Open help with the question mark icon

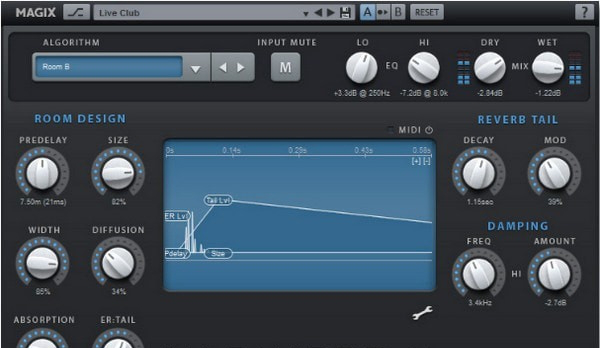[584, 12]
